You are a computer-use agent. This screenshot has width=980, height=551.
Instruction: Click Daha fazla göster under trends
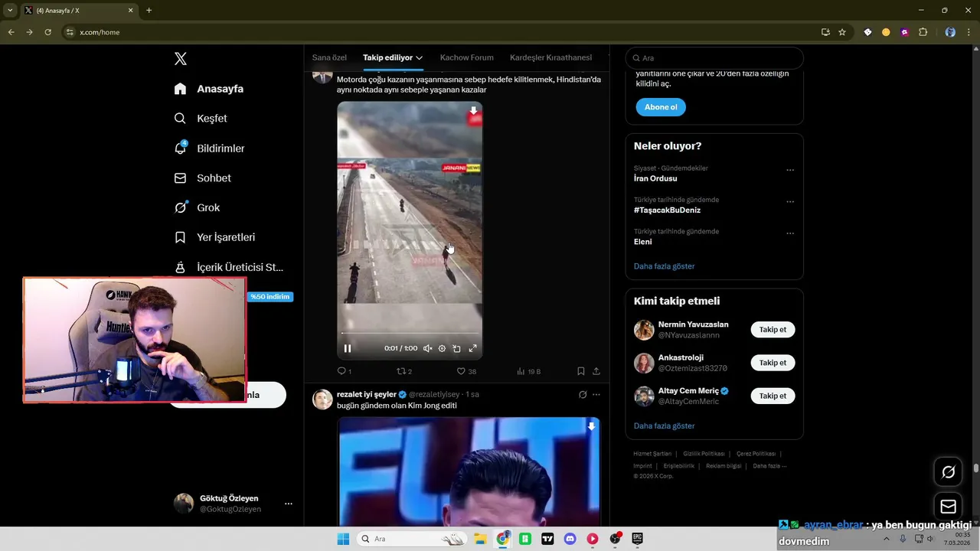(x=664, y=266)
